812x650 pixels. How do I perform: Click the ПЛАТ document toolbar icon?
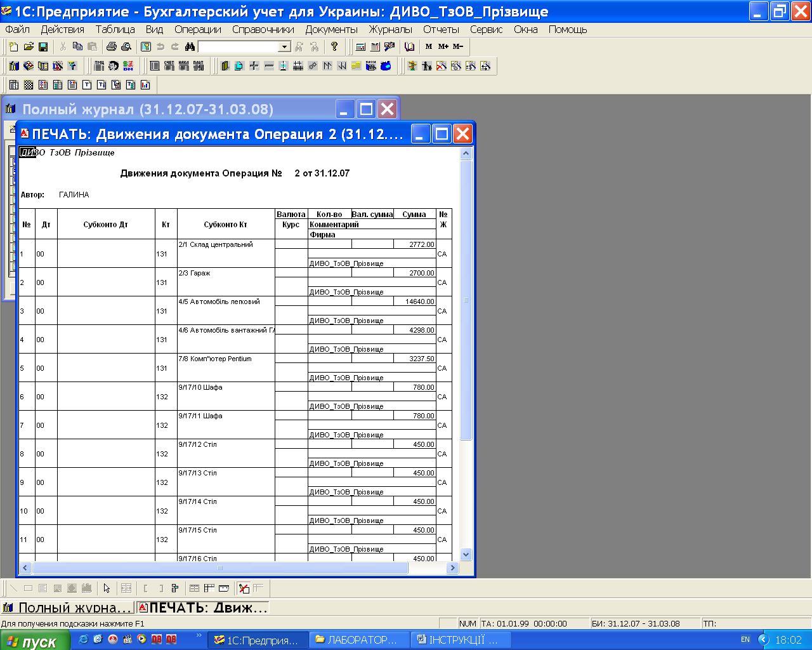(x=199, y=65)
